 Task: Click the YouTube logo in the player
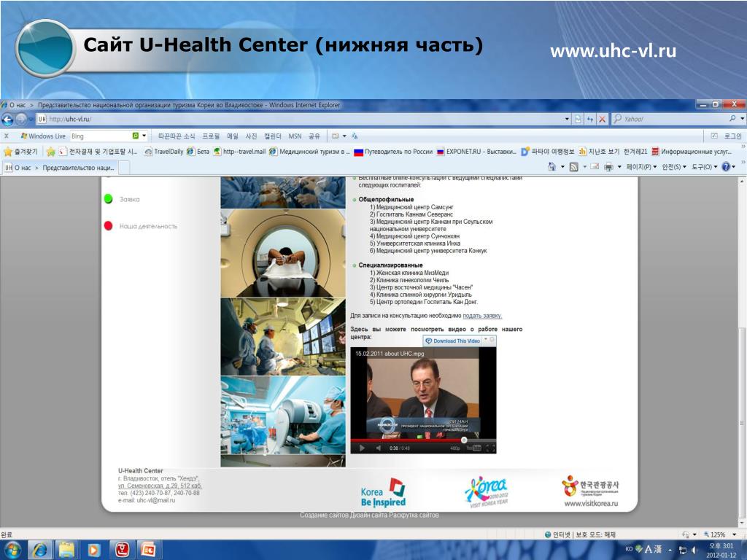point(473,448)
